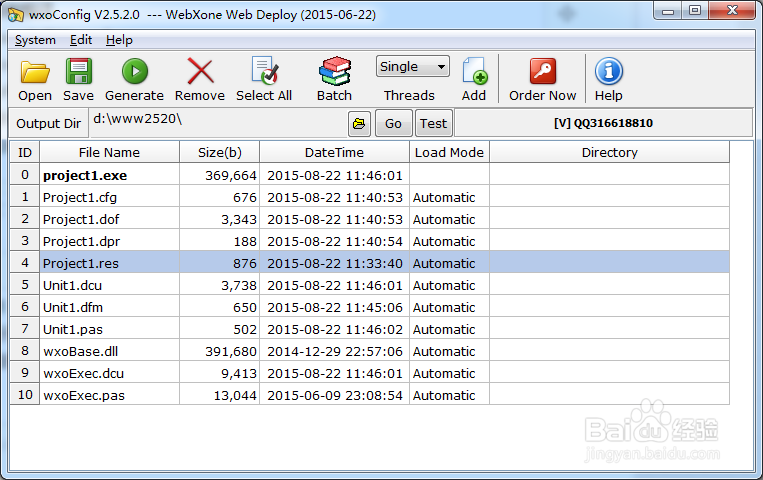Click size value 9,413
The image size is (763, 480).
[238, 373]
